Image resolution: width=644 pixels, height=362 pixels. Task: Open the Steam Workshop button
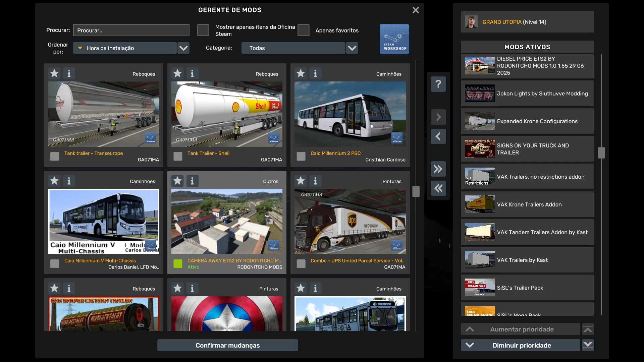tap(394, 39)
